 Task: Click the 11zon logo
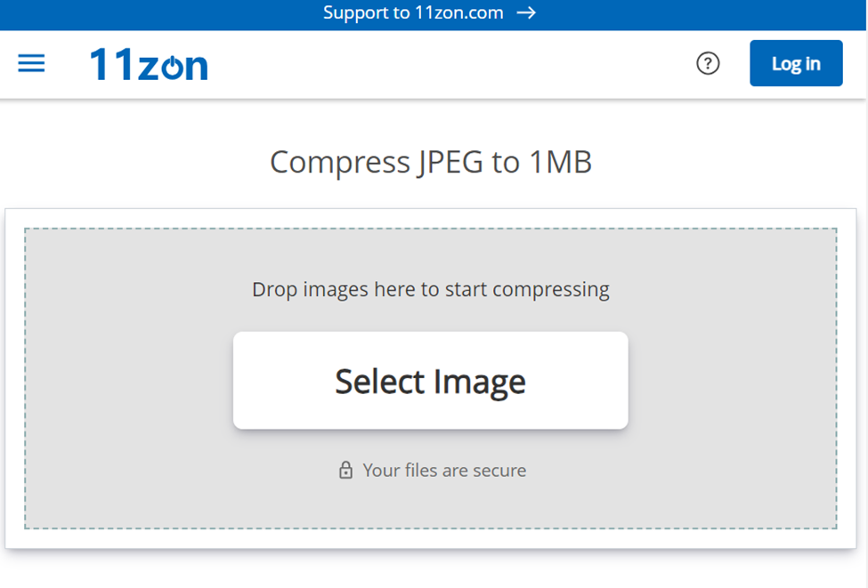[x=149, y=64]
